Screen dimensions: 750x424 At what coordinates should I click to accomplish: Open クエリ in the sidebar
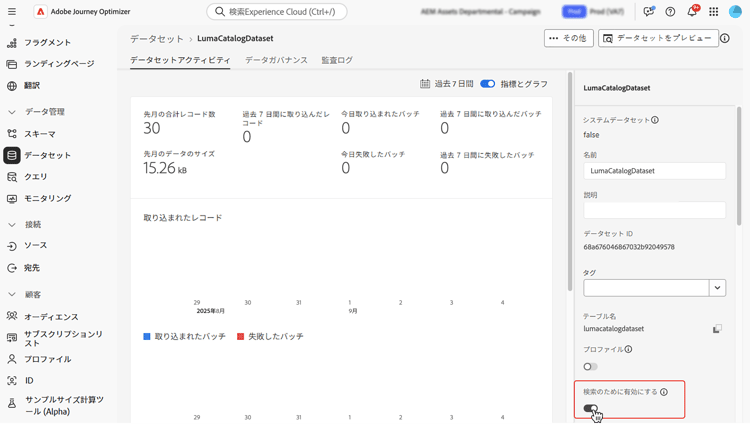[x=36, y=177]
